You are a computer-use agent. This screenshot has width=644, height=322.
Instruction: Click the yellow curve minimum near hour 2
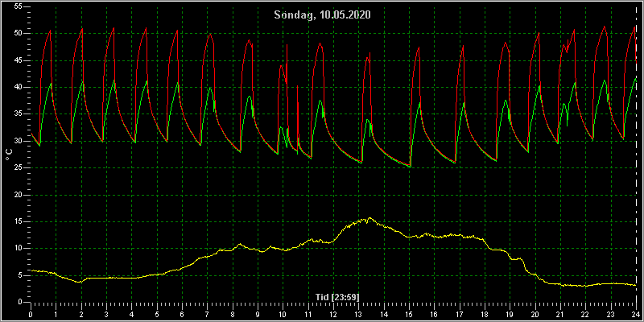point(80,283)
